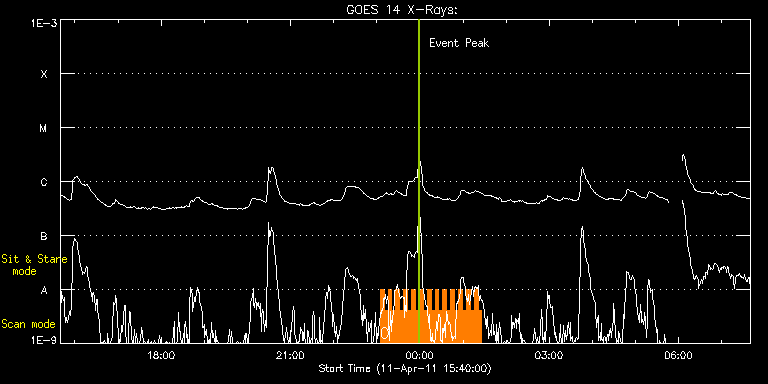Viewport: 768px width, 384px height.
Task: Click the A flare class label
Action: 44,290
